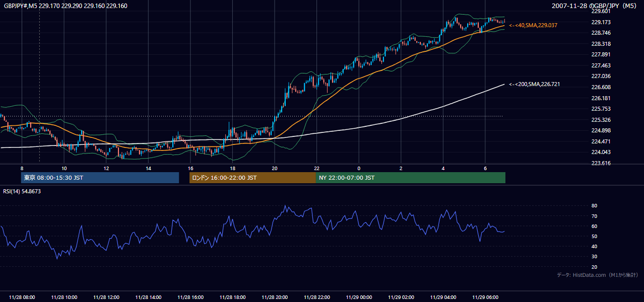Image resolution: width=644 pixels, height=302 pixels.
Task: Click the 200 SMA label 226.721
Action: 535,84
